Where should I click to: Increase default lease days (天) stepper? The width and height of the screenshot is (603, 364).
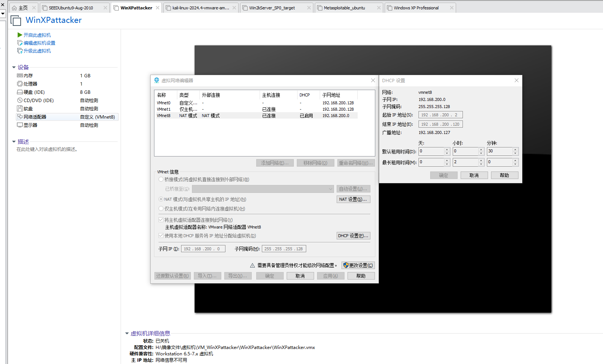pyautogui.click(x=447, y=149)
